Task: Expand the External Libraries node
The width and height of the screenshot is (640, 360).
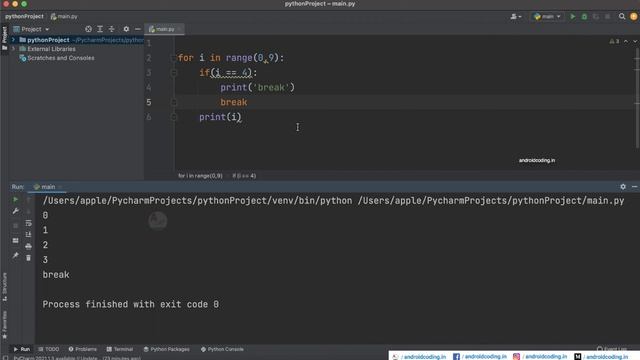Action: (13, 49)
